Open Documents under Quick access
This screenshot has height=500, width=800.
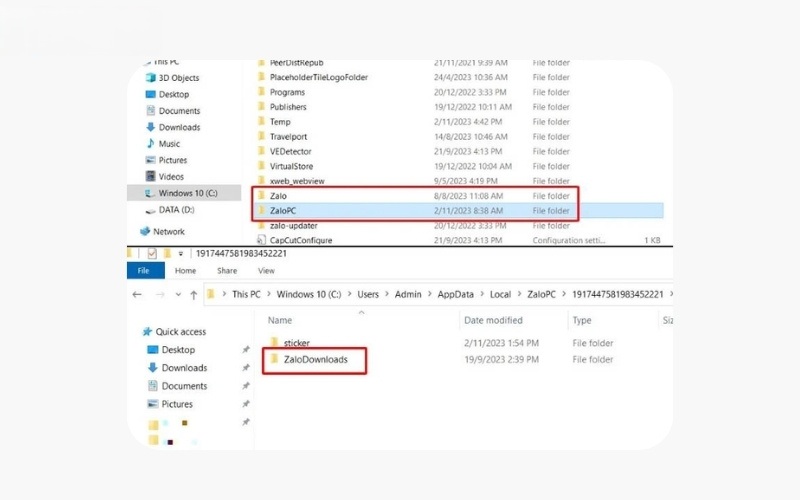pos(177,386)
